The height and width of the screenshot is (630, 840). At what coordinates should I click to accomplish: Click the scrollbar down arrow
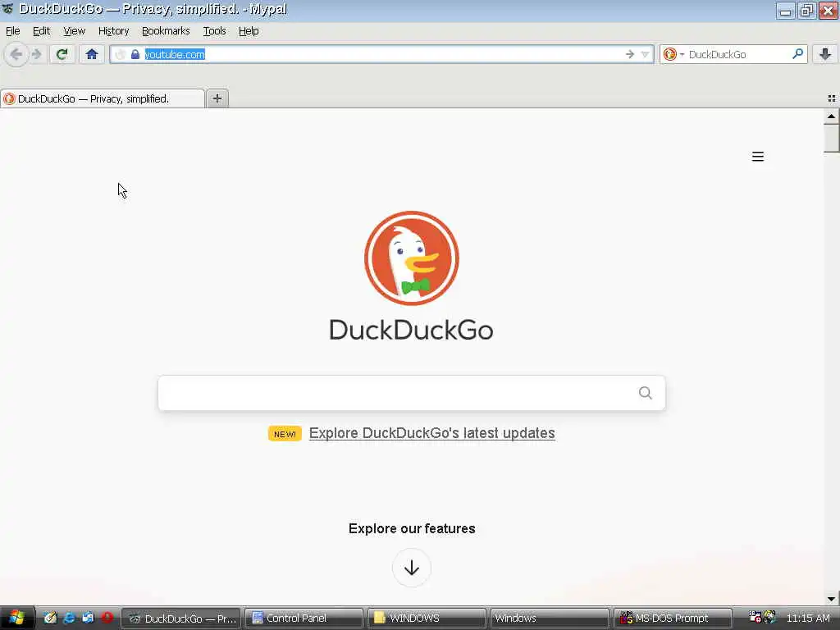831,598
